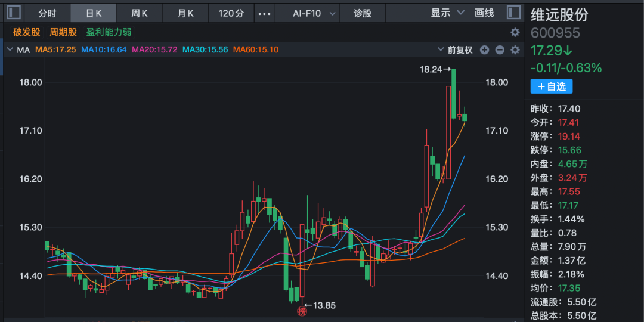This screenshot has height=322, width=644.
Task: Activate the 画线 drawing tool toggle
Action: coord(484,13)
